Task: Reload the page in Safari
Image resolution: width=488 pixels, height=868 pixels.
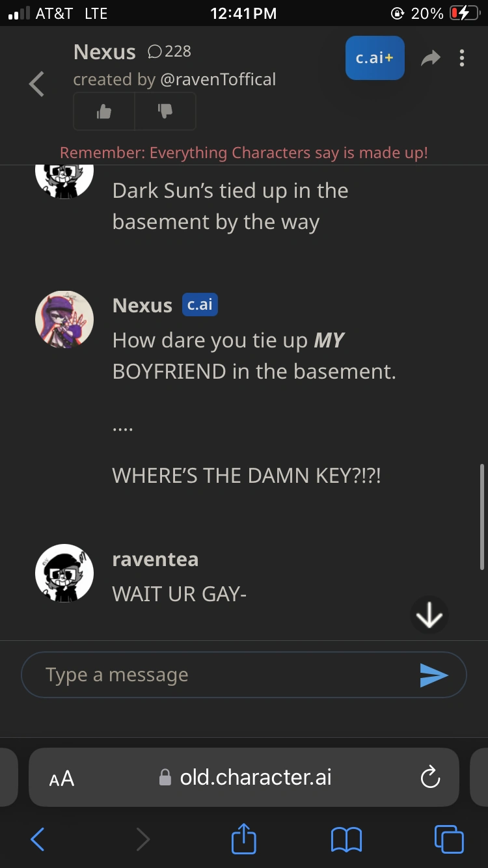Action: [x=430, y=778]
